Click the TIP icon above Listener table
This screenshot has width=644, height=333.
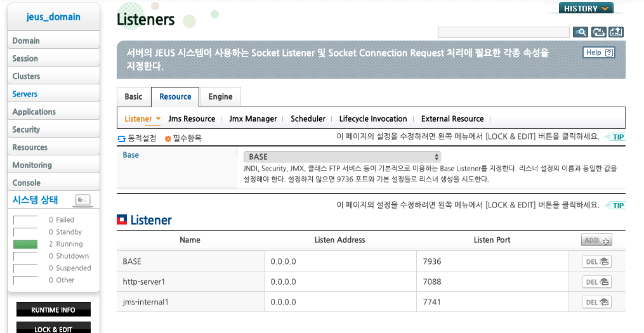pos(615,206)
